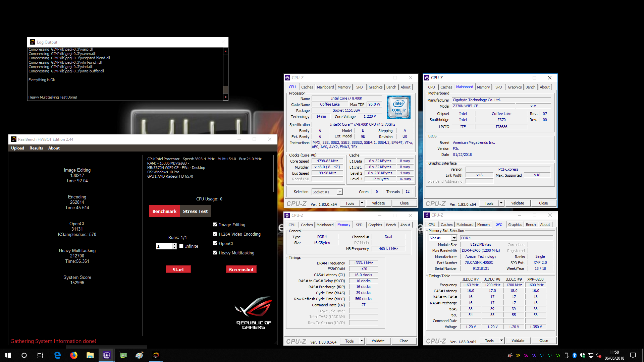
Task: Click the muted volume speaker tray icon
Action: pyautogui.click(x=599, y=355)
